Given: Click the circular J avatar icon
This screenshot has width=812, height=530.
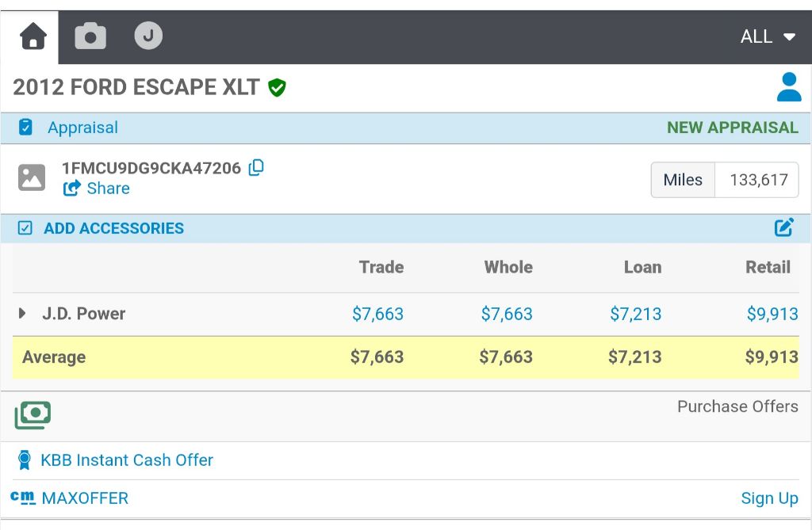Looking at the screenshot, I should click(x=148, y=36).
